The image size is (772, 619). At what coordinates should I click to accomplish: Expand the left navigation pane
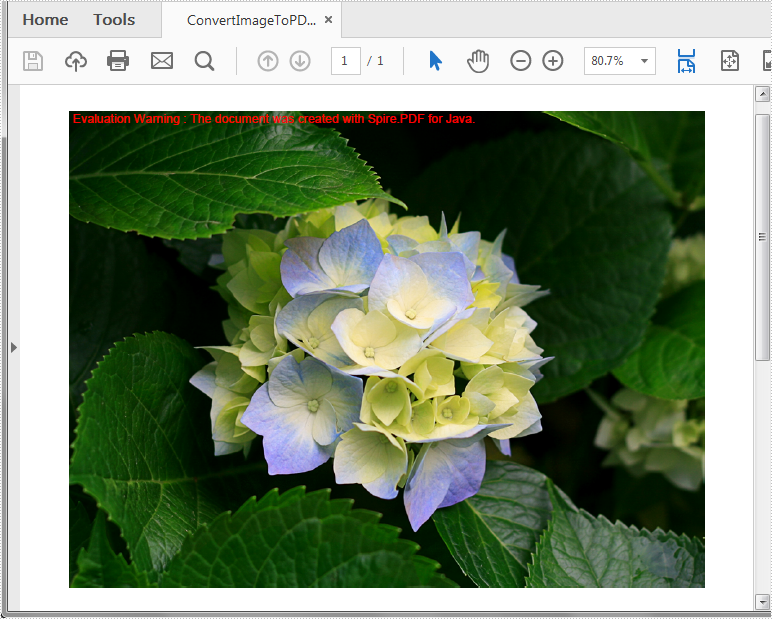(13, 347)
